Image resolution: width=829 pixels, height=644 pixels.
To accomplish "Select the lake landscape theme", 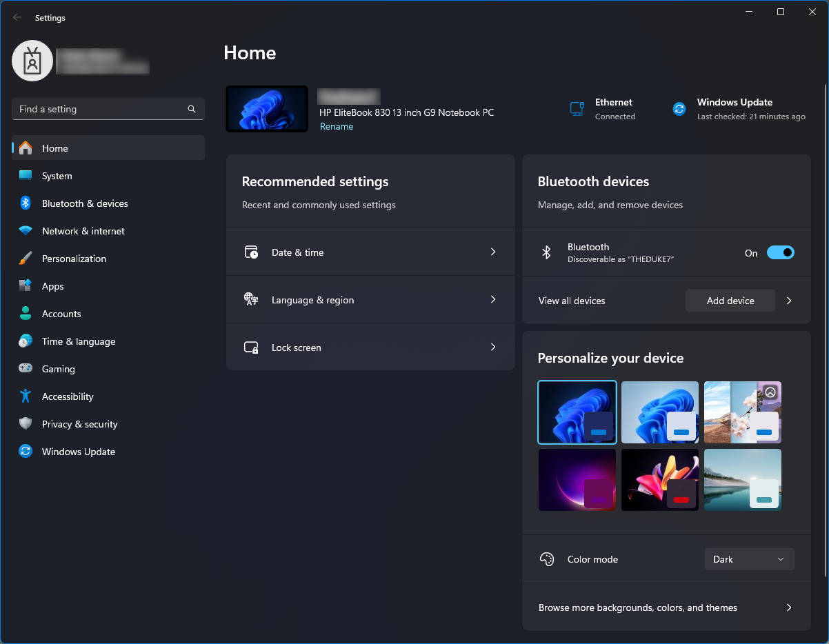I will pos(743,480).
